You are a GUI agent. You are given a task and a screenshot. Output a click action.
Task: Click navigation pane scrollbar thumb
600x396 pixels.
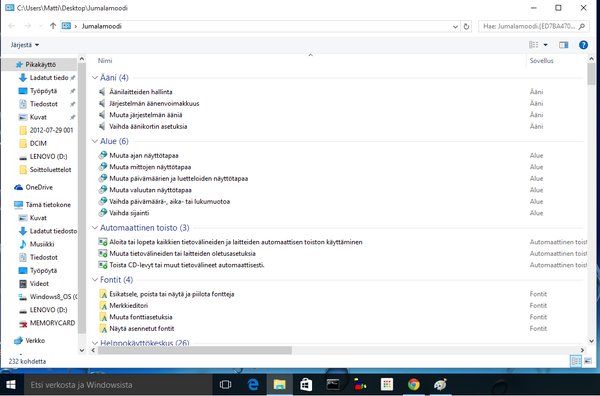82,199
